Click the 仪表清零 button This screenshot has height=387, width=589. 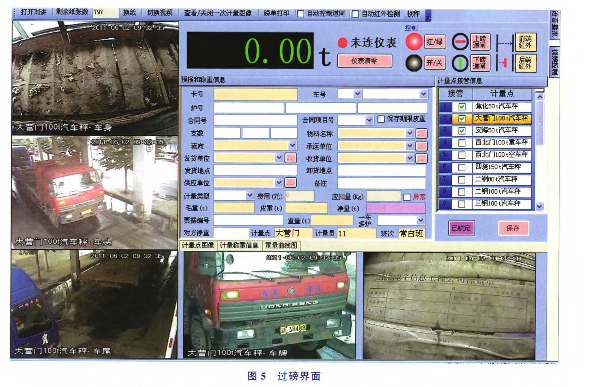coord(365,61)
